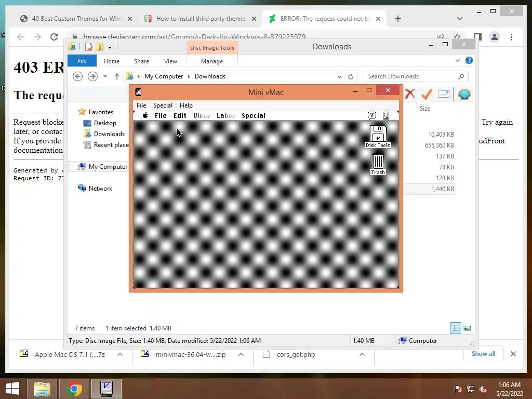Click the blue shell icon in Explorer ribbon
The width and height of the screenshot is (532, 399).
[x=464, y=94]
